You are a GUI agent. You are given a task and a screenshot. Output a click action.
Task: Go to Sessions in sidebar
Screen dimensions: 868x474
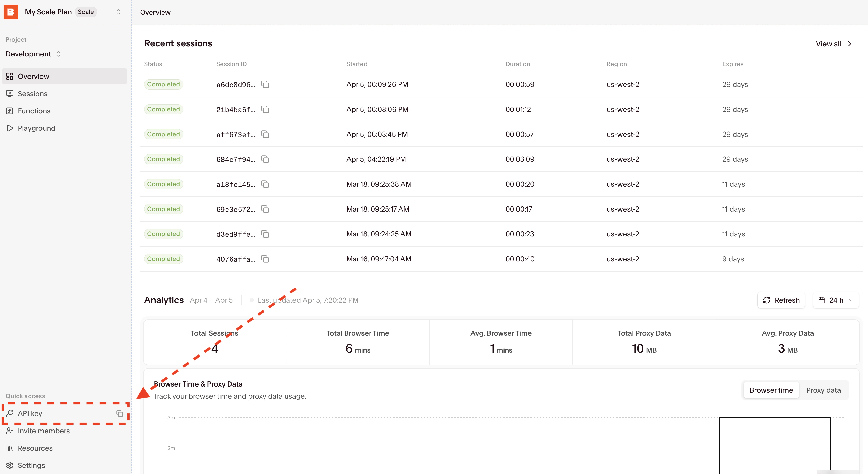[x=32, y=94]
